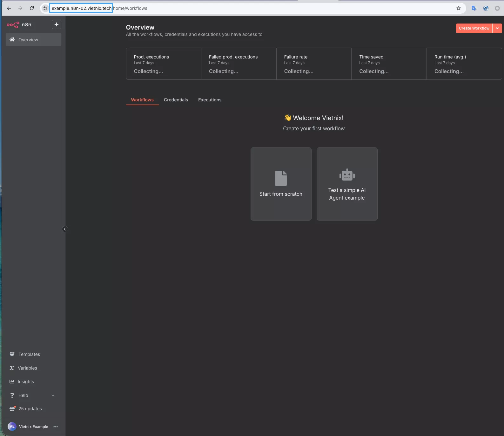
Task: View the 25 updates notification
Action: click(x=30, y=409)
